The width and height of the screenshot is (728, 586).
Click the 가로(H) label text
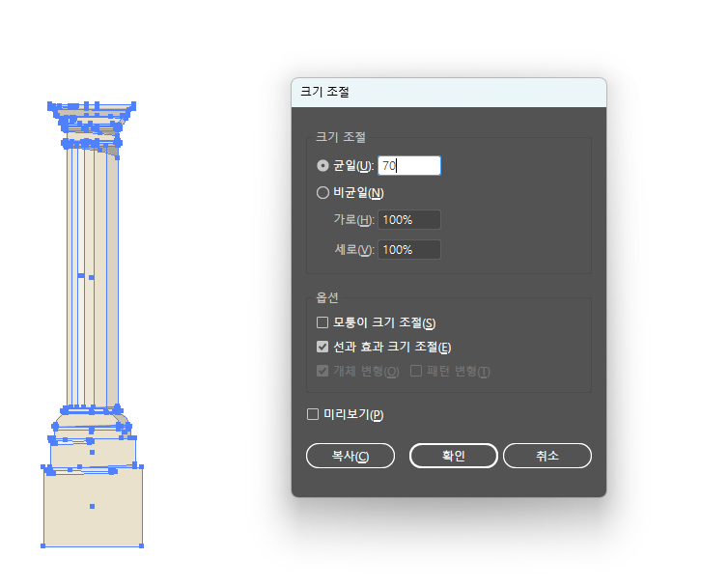click(x=353, y=220)
